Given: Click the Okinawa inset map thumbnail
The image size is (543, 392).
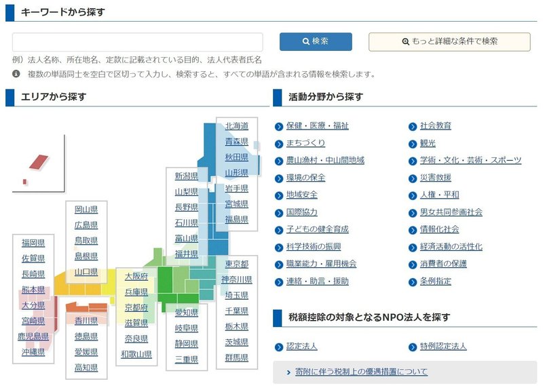Looking at the screenshot, I should (39, 163).
